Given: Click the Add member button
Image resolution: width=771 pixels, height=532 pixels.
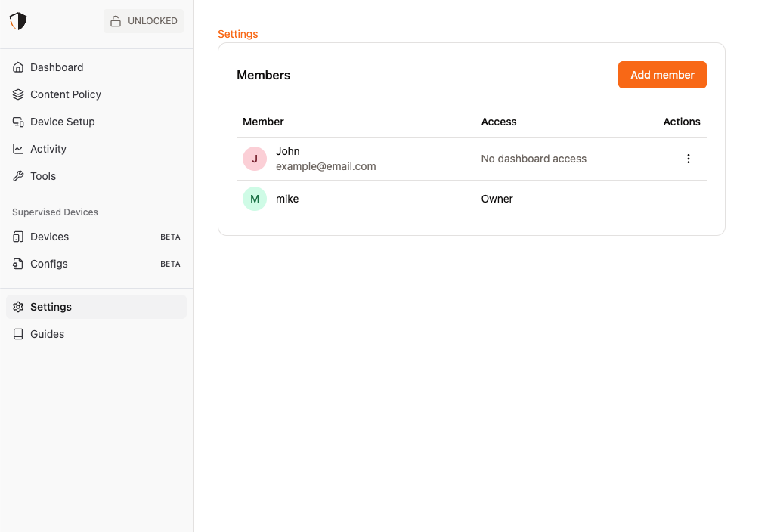Looking at the screenshot, I should pyautogui.click(x=662, y=75).
